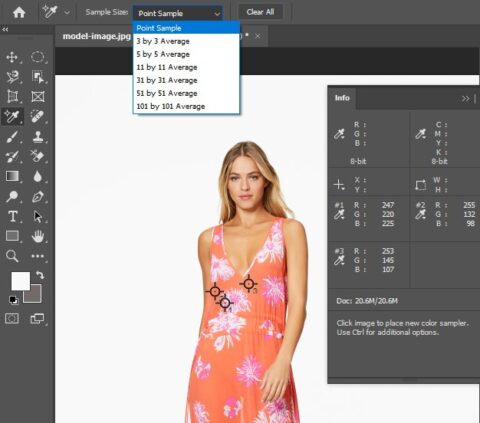Toggle Quick Mask mode
The image size is (480, 423).
click(12, 318)
